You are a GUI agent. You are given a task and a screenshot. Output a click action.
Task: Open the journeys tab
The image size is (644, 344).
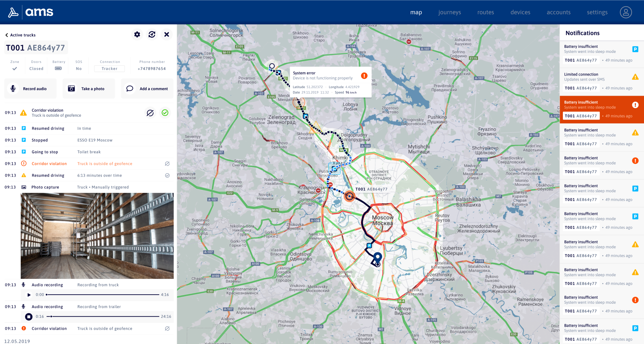click(450, 12)
